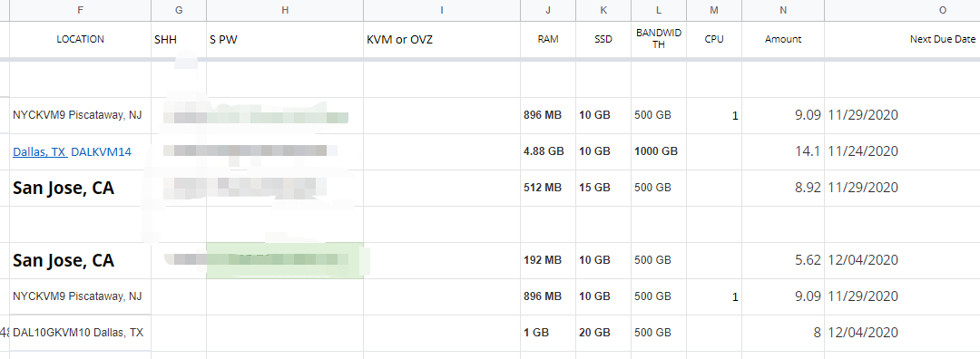
Task: Click the CPU header cell
Action: tap(714, 39)
